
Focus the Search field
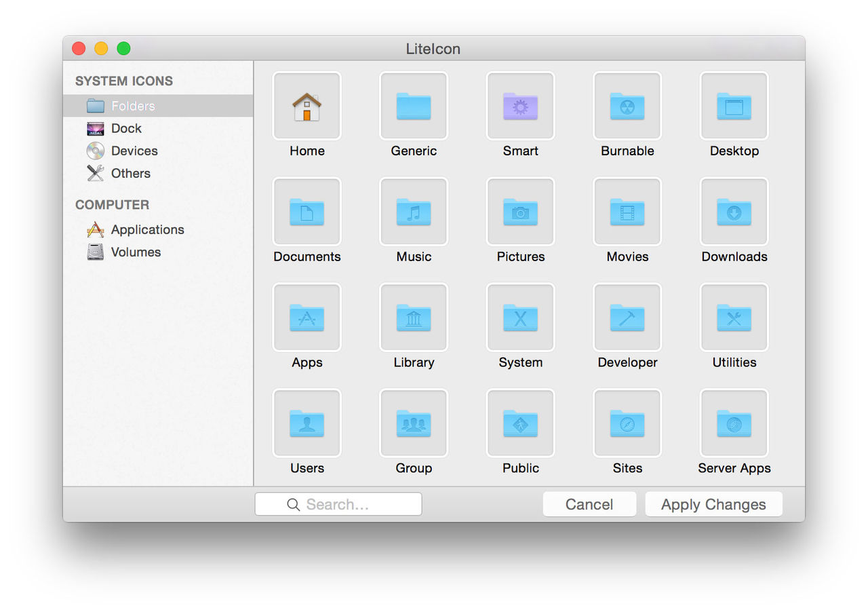[x=338, y=504]
